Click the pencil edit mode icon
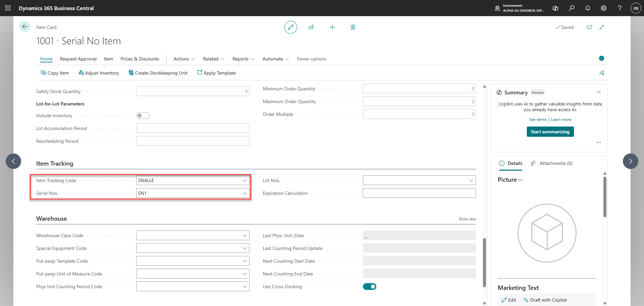 (291, 27)
